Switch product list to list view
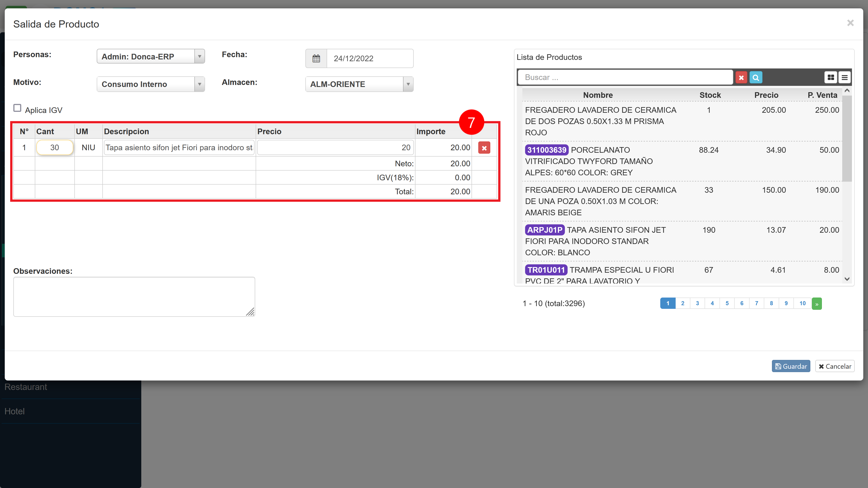868x488 pixels. coord(844,77)
